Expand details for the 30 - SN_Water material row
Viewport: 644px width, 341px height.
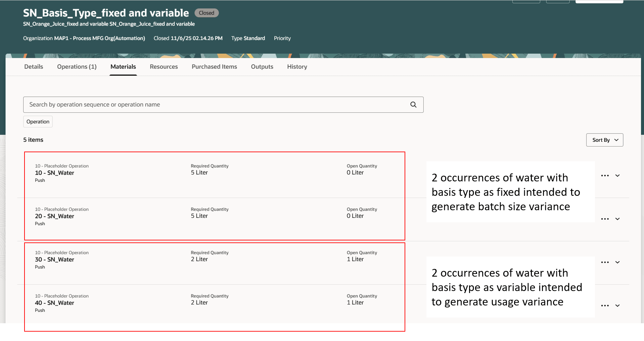(617, 262)
